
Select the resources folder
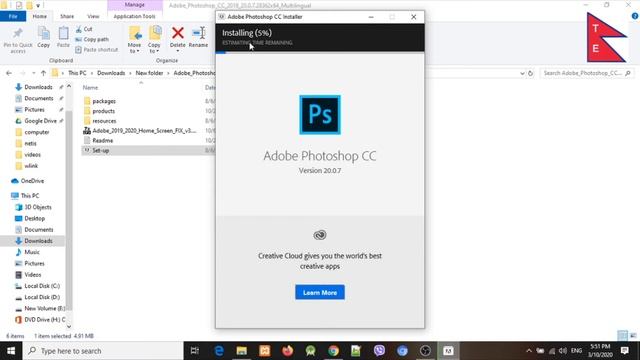click(x=104, y=121)
